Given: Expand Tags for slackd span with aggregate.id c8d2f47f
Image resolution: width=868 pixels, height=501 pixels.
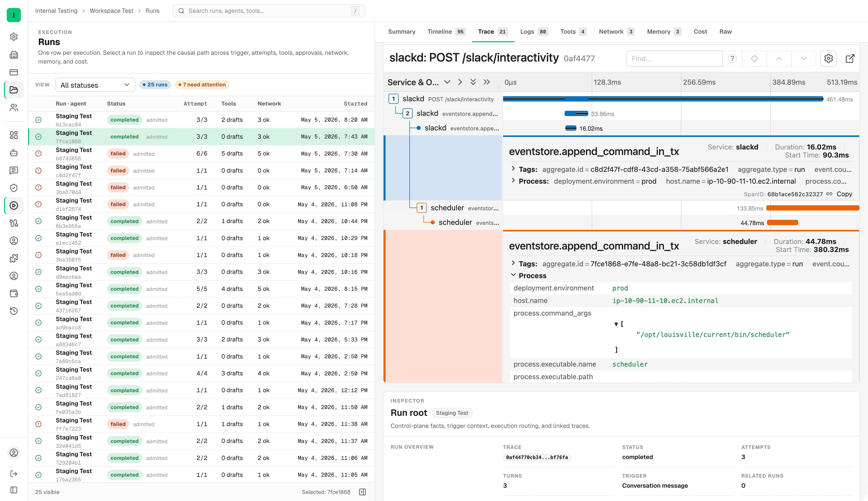Looking at the screenshot, I should coord(513,169).
